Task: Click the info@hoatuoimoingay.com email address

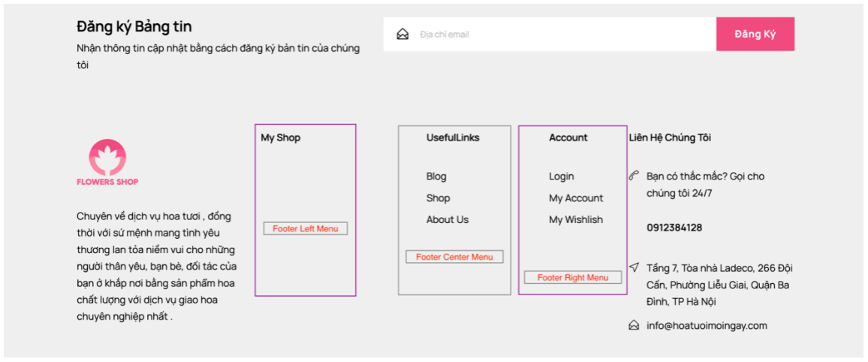Action: pyautogui.click(x=707, y=326)
